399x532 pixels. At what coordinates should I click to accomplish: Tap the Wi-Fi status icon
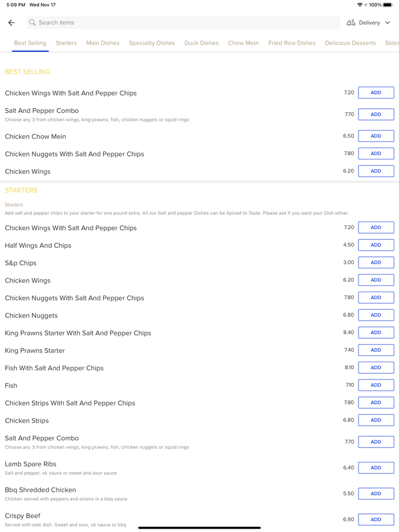coord(360,5)
